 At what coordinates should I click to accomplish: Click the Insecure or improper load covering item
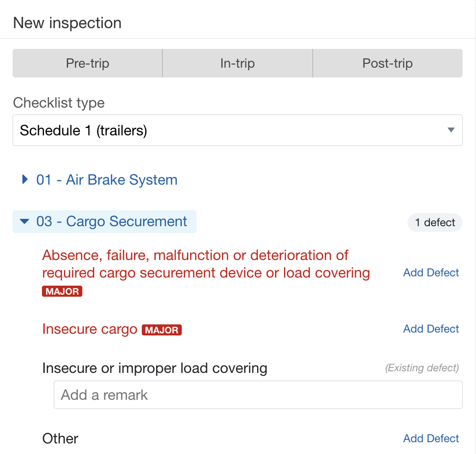coord(154,368)
